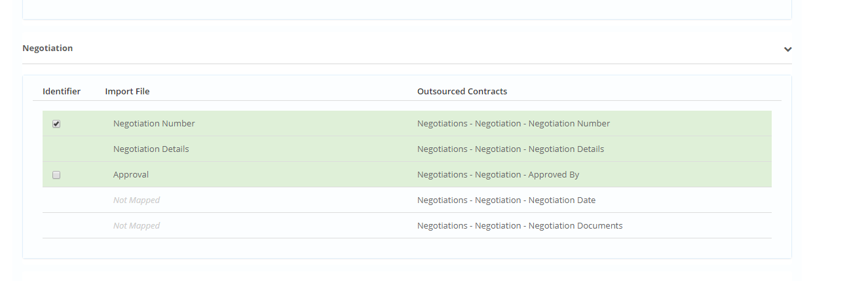This screenshot has height=281, width=868.
Task: Click the Import File column header
Action: coord(127,92)
